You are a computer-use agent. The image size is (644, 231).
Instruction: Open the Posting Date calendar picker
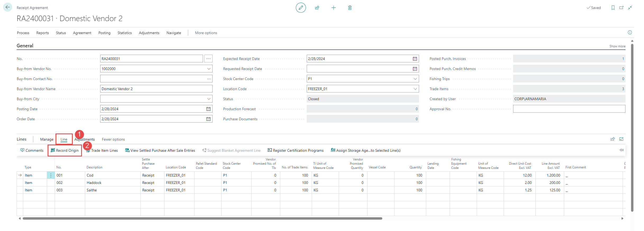pos(208,109)
